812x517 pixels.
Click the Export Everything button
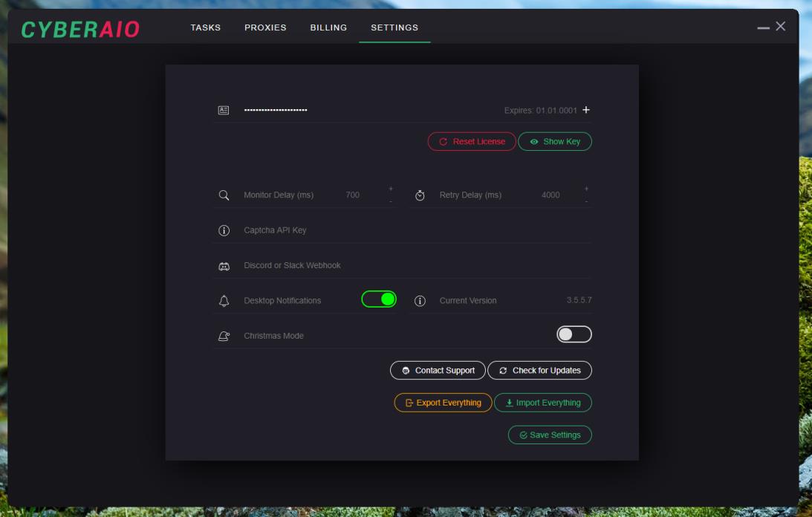443,403
